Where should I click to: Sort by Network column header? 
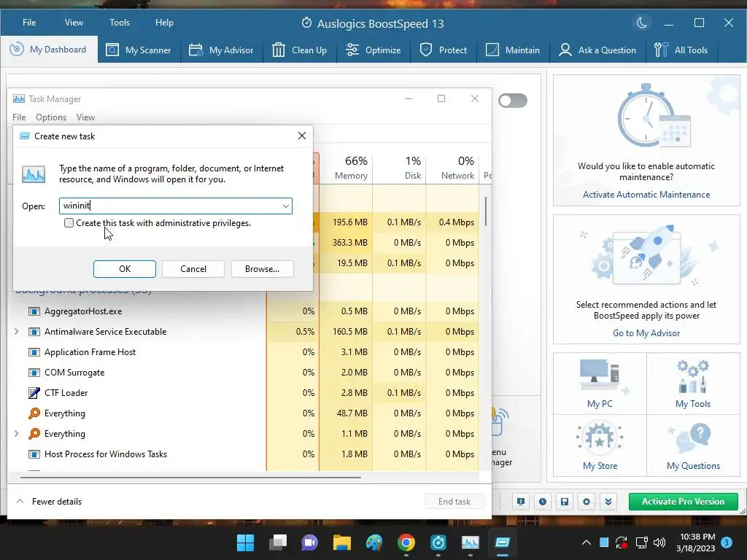(x=453, y=168)
